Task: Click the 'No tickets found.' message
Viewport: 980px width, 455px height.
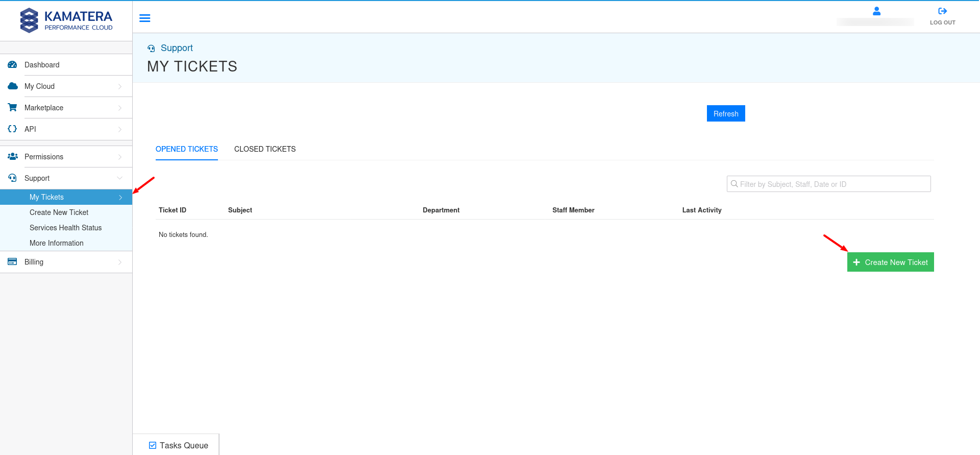Action: (x=183, y=234)
